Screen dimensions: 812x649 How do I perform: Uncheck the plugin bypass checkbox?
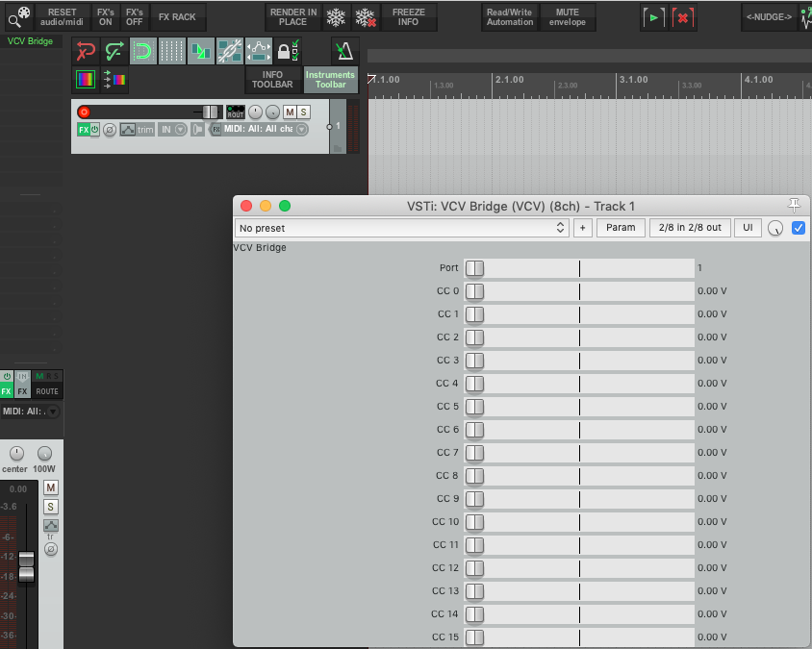(x=799, y=228)
